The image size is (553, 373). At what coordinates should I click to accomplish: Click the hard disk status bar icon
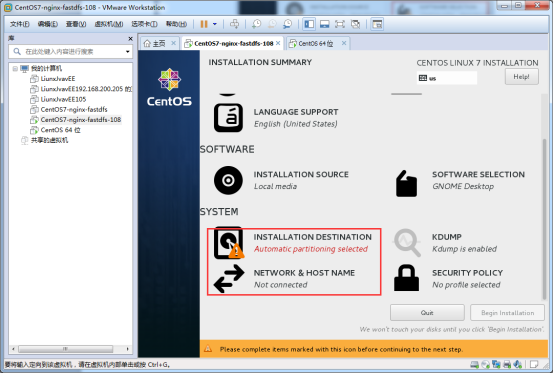tap(475, 364)
